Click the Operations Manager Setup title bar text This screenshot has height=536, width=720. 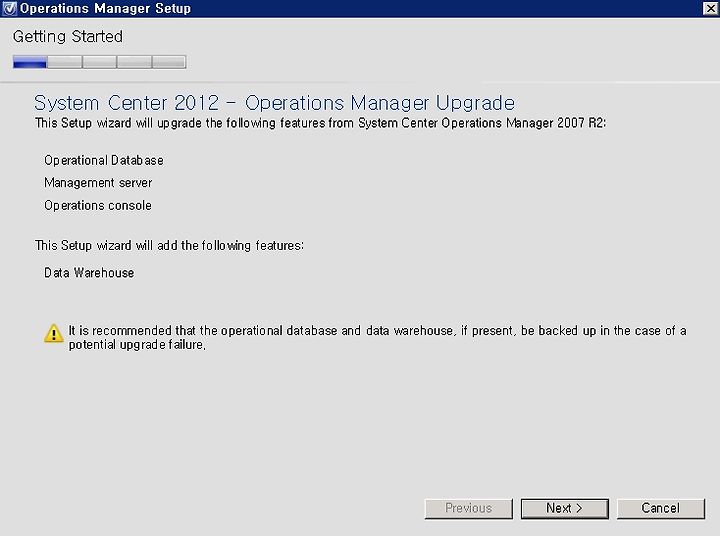click(x=105, y=8)
